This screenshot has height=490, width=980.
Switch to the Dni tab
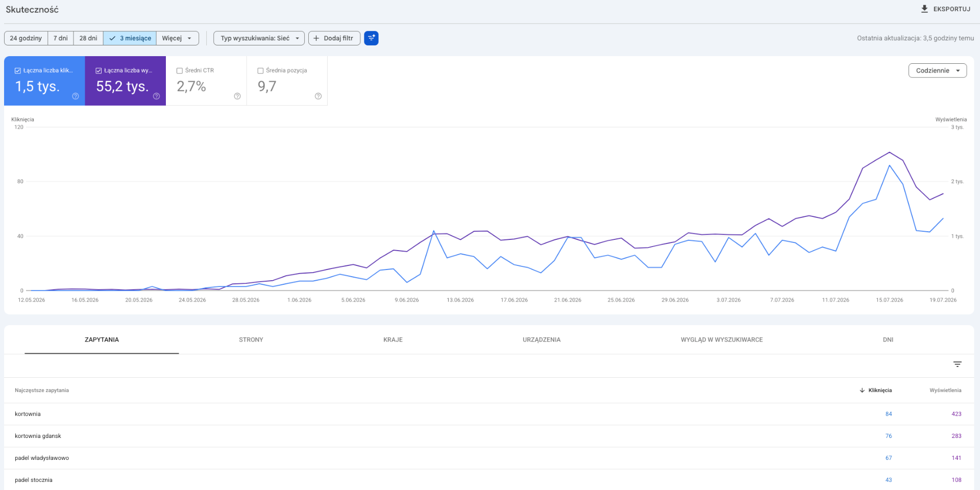pyautogui.click(x=888, y=339)
